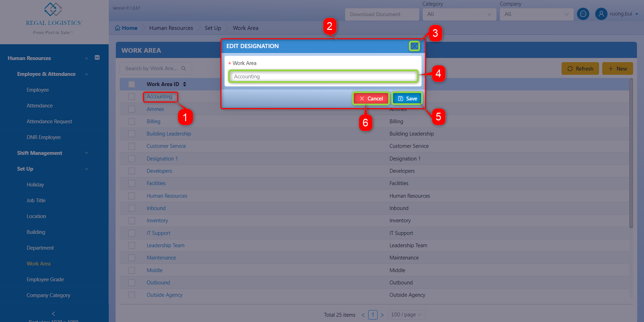Check the Customer Service row checkbox
The height and width of the screenshot is (322, 644).
tap(132, 146)
